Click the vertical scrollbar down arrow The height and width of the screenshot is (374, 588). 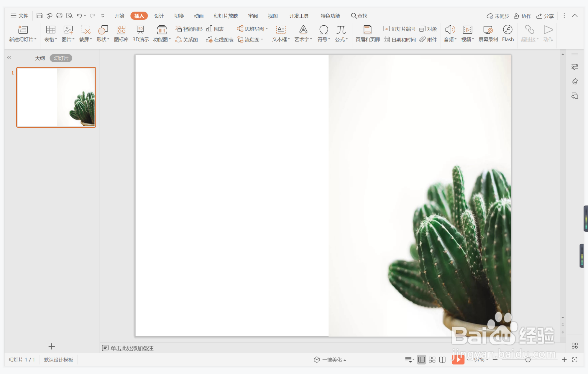point(563,318)
